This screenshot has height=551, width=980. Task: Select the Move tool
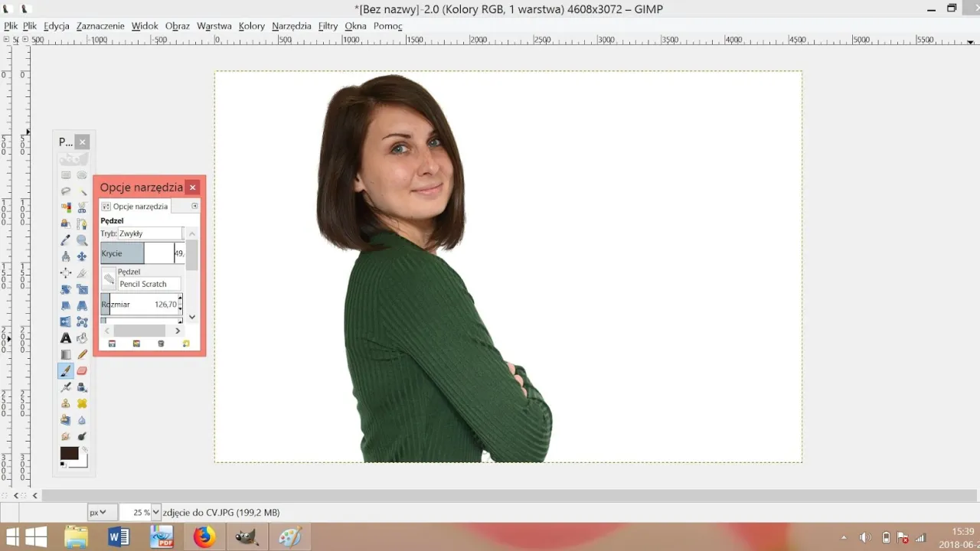(x=82, y=256)
